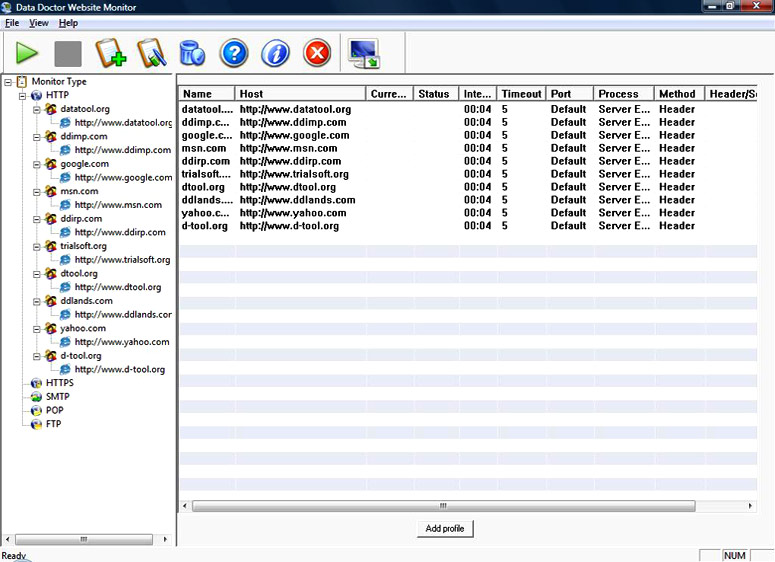Collapse the msn.com tree node
This screenshot has width=775, height=562.
click(37, 192)
